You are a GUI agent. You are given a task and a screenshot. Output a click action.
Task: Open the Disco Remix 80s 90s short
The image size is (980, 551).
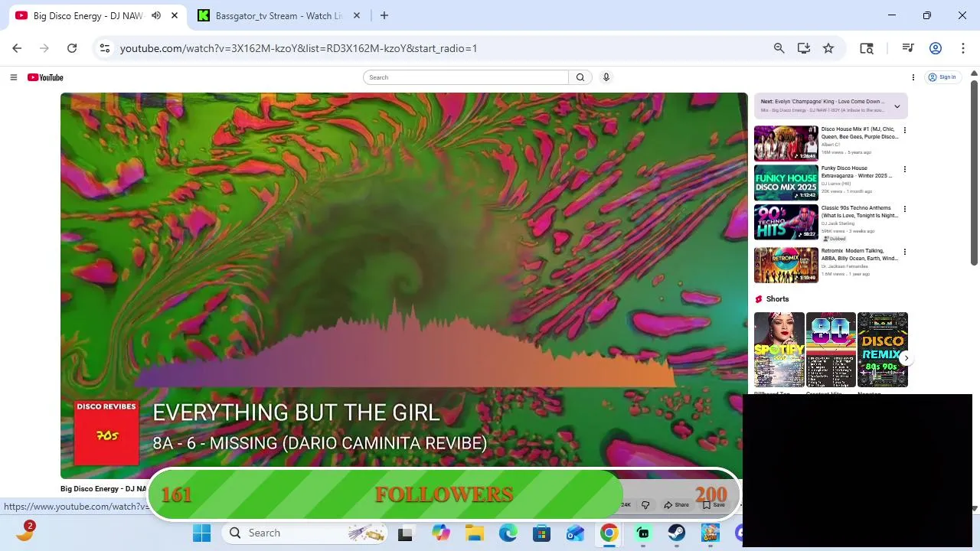882,350
